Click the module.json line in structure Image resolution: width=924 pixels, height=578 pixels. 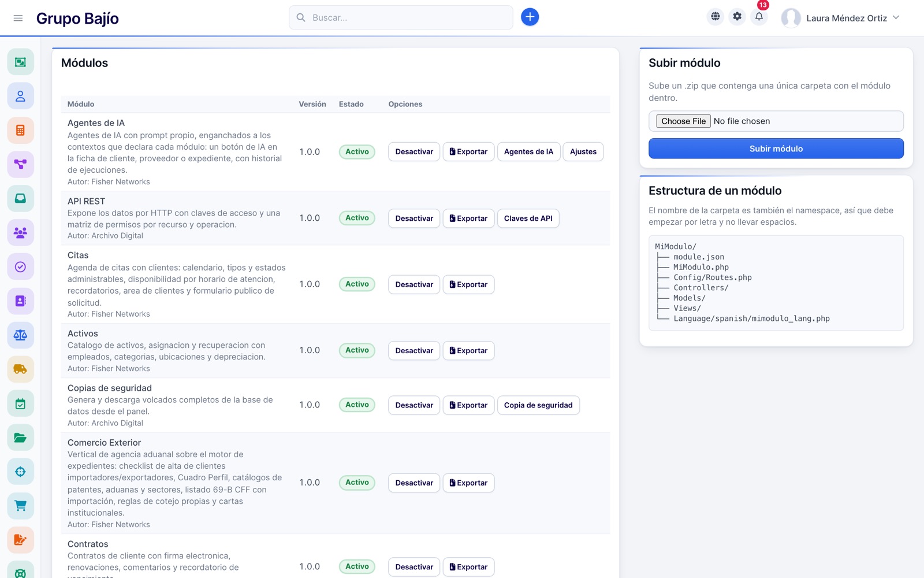pyautogui.click(x=698, y=257)
